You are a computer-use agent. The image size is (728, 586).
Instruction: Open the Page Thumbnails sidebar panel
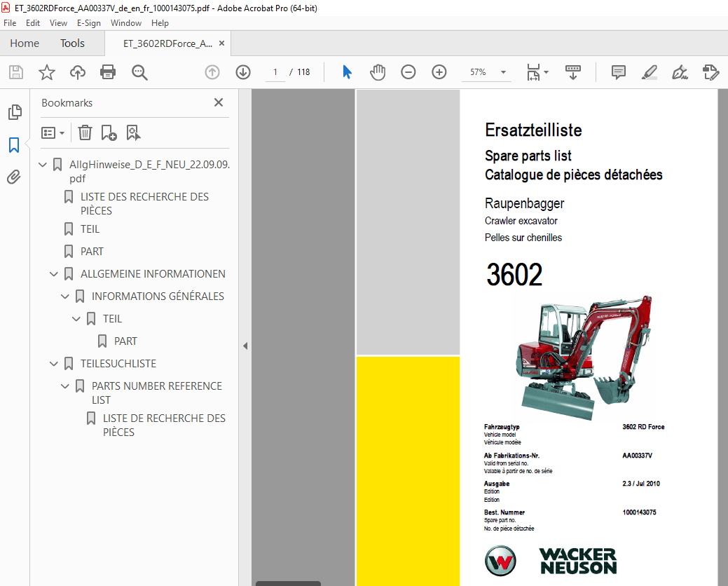tap(15, 112)
